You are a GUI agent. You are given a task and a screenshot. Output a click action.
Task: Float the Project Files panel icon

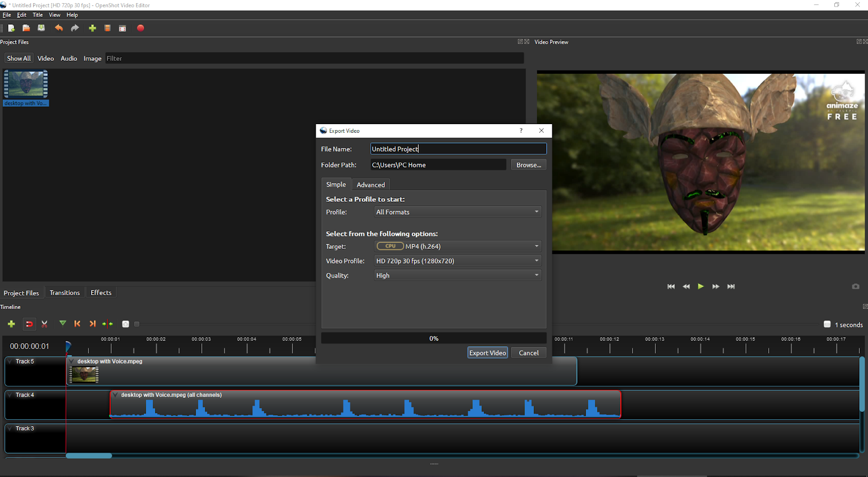coord(520,42)
